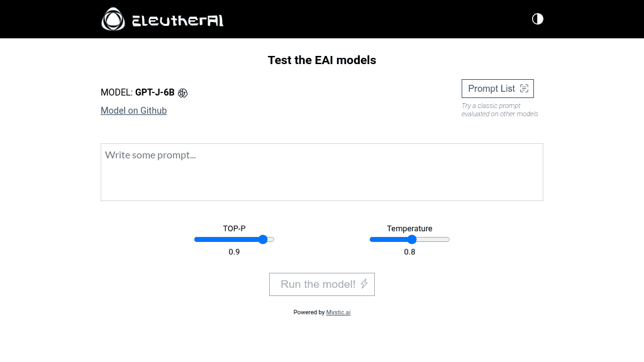Click the MODEL: GPT-J-6B label

[138, 92]
